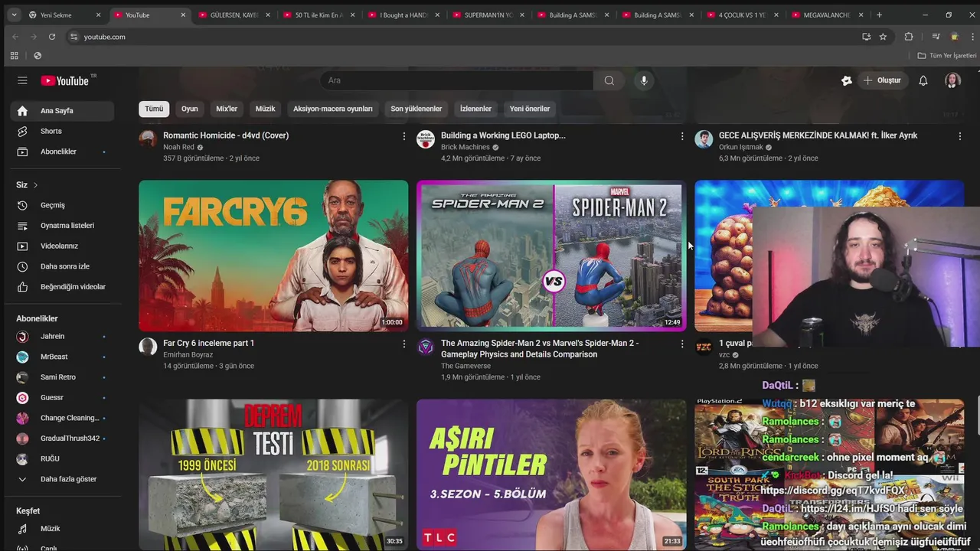Select the Mix'ler filter chip
The height and width of the screenshot is (551, 980).
coord(227,109)
